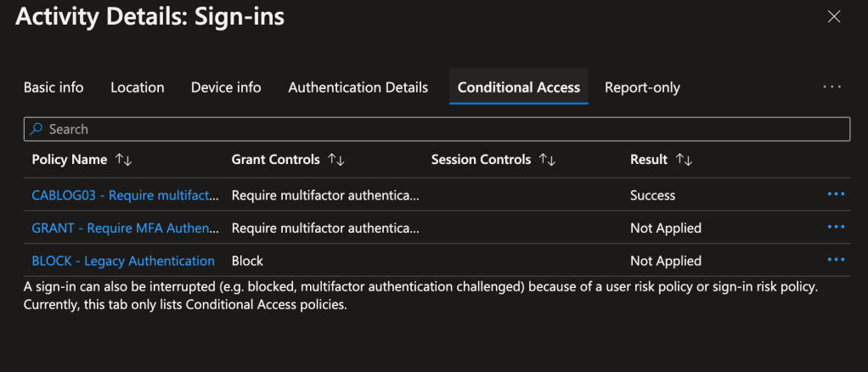868x372 pixels.
Task: Switch to the Basic info tab
Action: click(x=54, y=87)
